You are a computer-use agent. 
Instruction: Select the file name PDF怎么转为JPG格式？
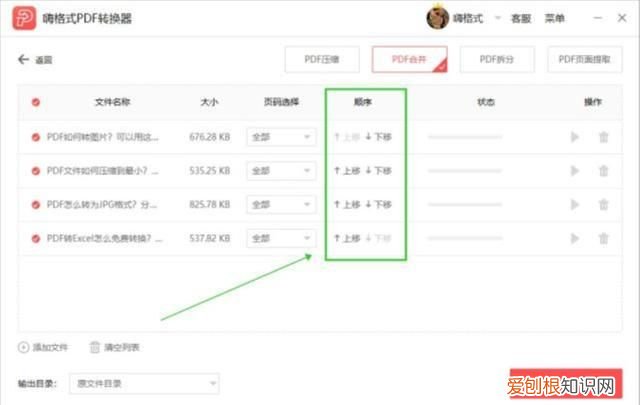(102, 205)
